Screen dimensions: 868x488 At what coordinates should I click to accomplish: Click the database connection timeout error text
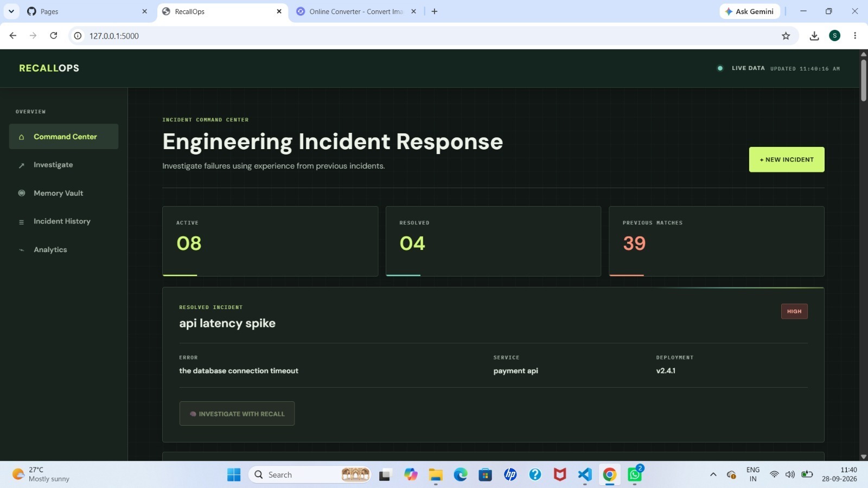[239, 371]
